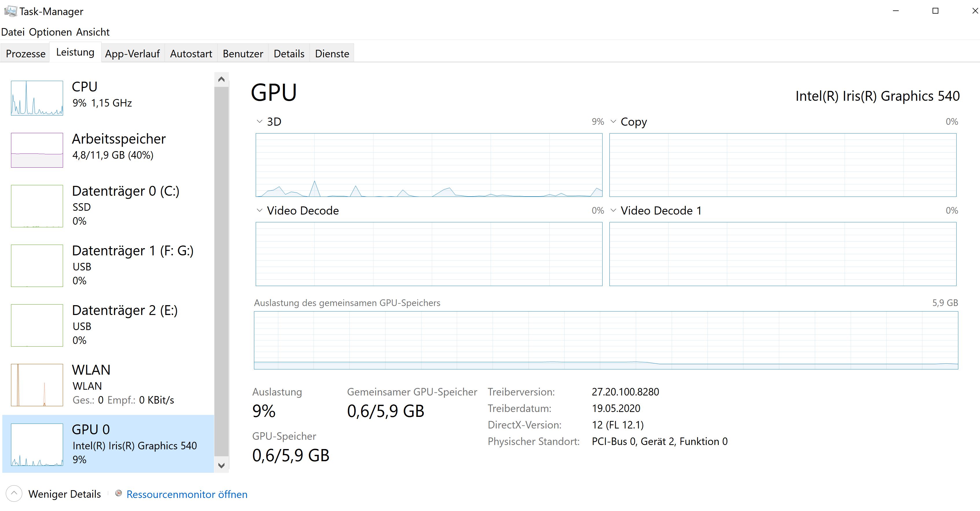Select the Arbeitsspeicher memory graph thumbnail
Image resolution: width=980 pixels, height=511 pixels.
[37, 150]
